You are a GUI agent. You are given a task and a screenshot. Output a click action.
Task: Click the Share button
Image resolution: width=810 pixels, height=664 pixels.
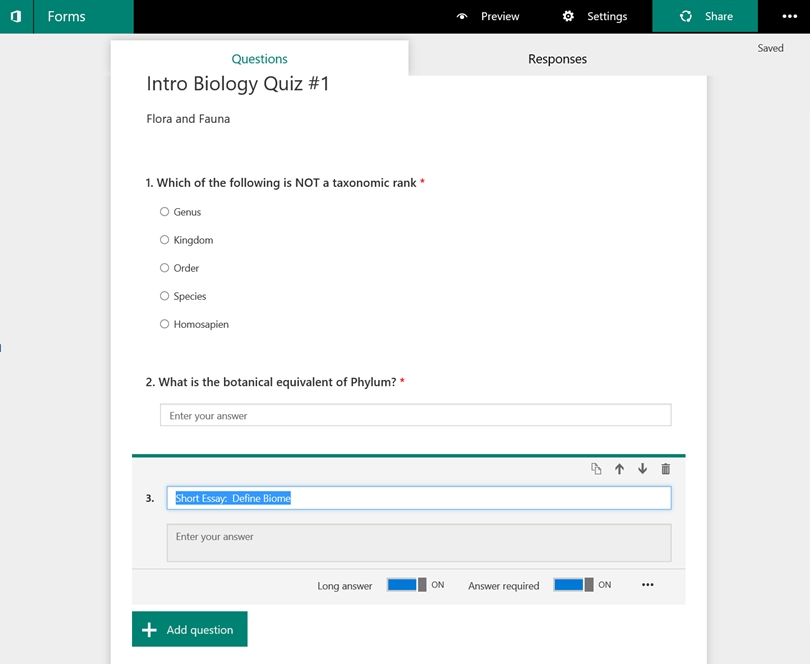click(705, 17)
